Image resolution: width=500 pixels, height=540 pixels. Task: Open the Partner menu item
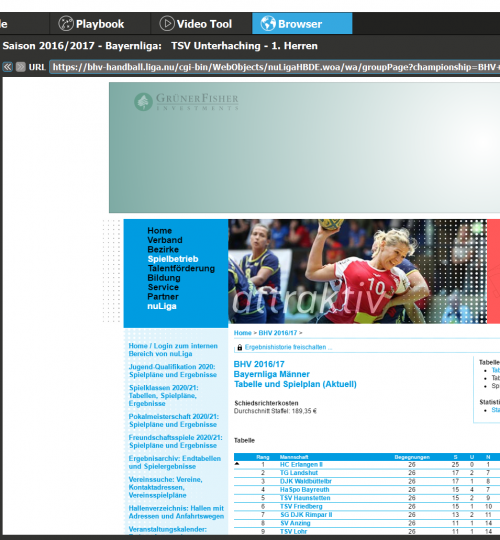tap(163, 297)
